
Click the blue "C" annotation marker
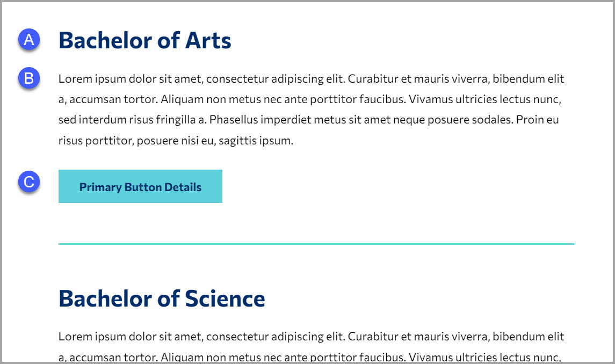29,181
